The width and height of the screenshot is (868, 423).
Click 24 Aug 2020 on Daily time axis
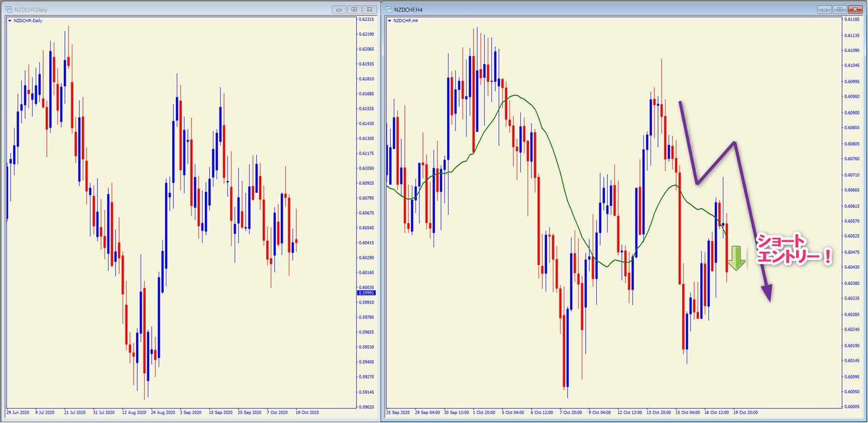(x=163, y=412)
